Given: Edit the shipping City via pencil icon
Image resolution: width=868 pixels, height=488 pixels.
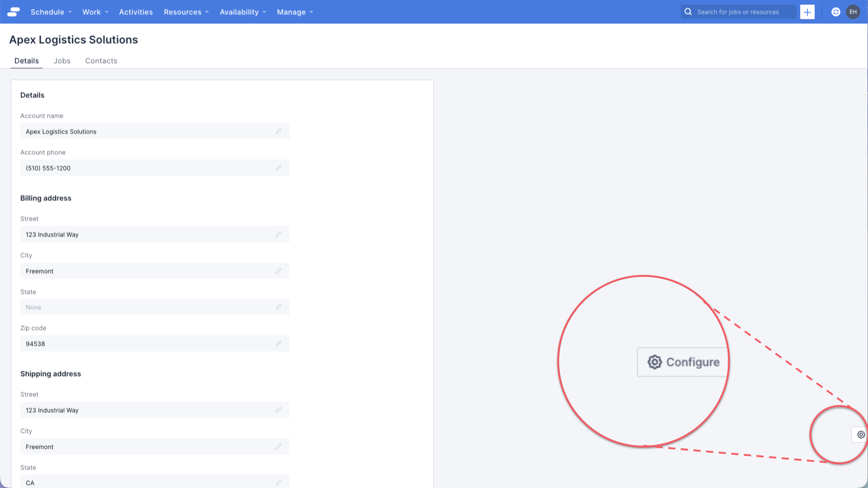Looking at the screenshot, I should point(278,446).
